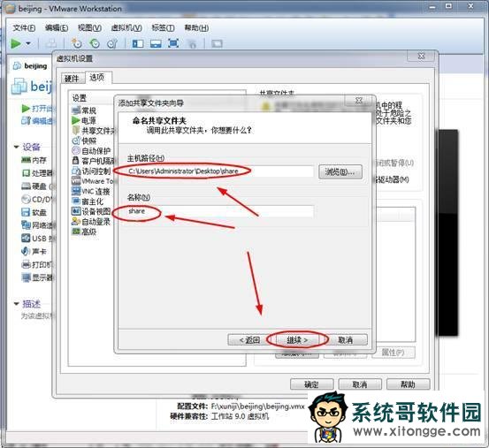The width and height of the screenshot is (489, 448).
Task: Open the 编辑(E) menu
Action: [x=56, y=27]
